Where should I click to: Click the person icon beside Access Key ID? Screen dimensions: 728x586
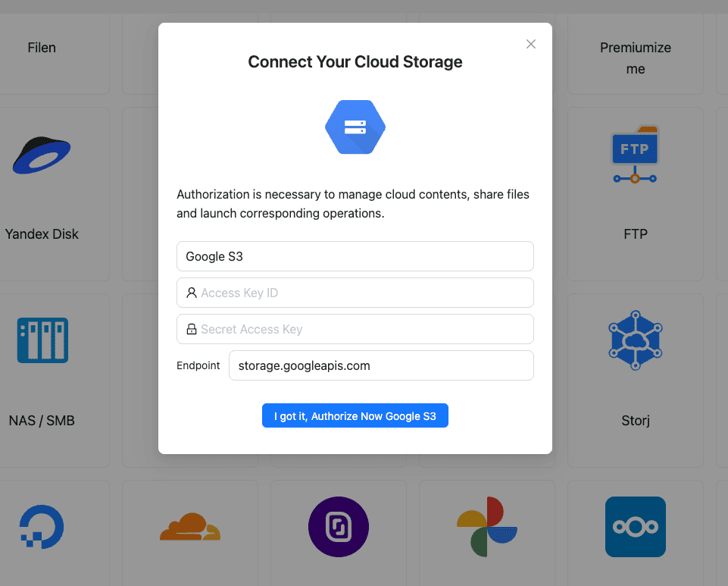click(192, 293)
